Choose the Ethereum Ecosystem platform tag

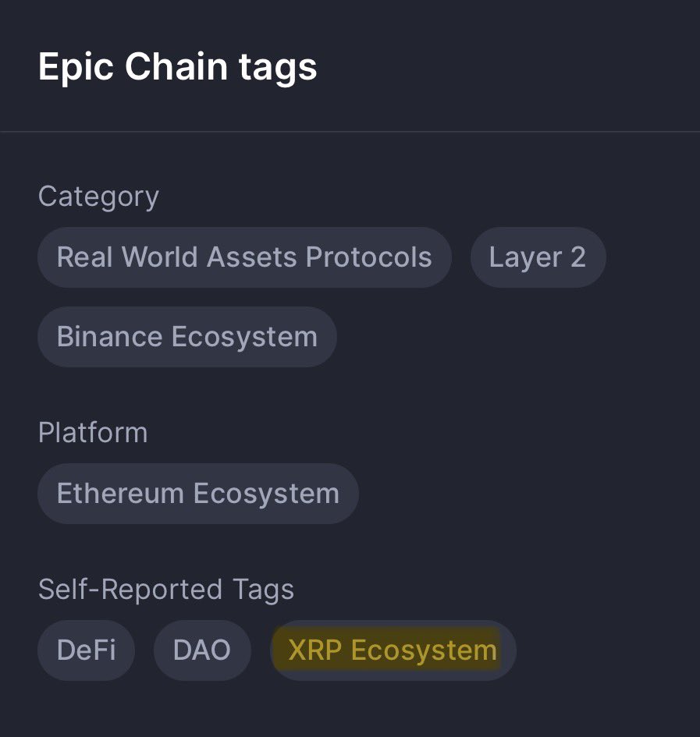(198, 494)
